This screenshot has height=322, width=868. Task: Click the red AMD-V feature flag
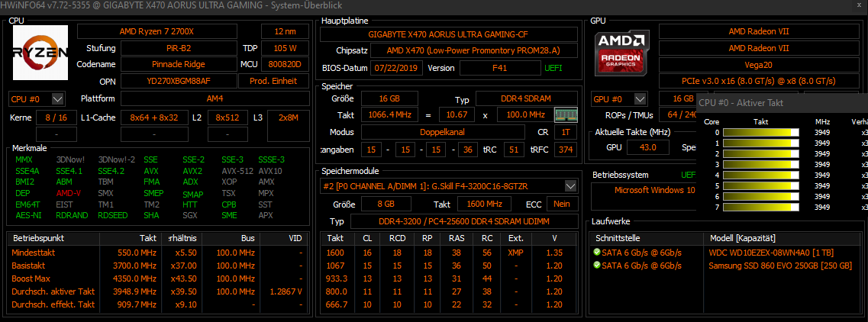pos(68,193)
